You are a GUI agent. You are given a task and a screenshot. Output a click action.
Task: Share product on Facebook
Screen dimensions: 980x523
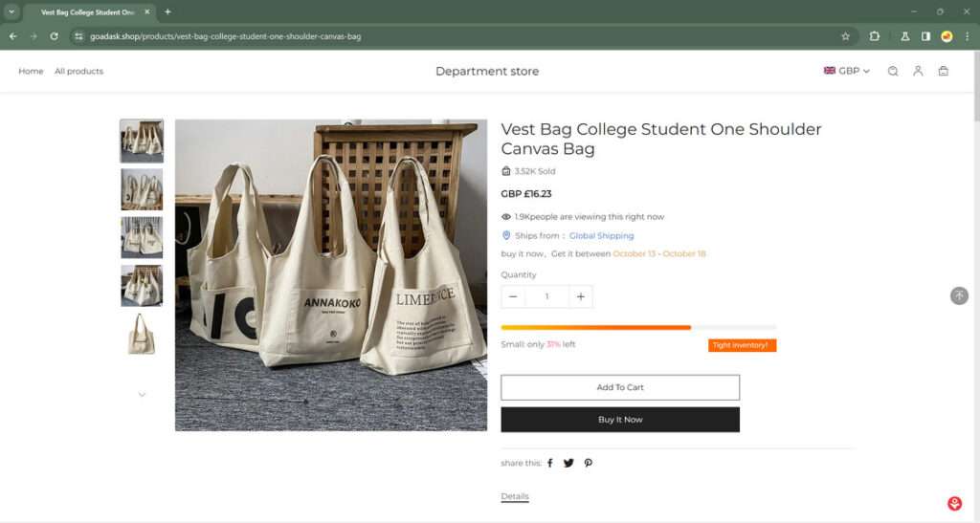[x=550, y=463]
